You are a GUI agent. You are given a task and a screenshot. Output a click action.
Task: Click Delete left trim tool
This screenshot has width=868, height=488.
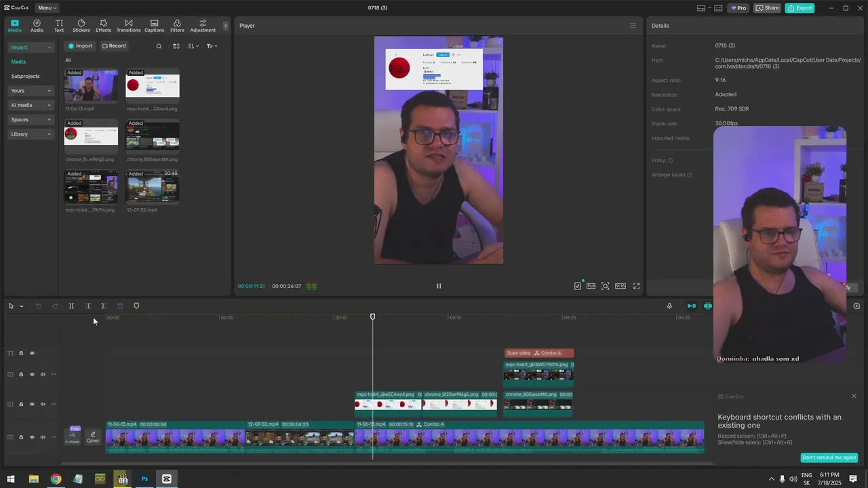pyautogui.click(x=87, y=306)
